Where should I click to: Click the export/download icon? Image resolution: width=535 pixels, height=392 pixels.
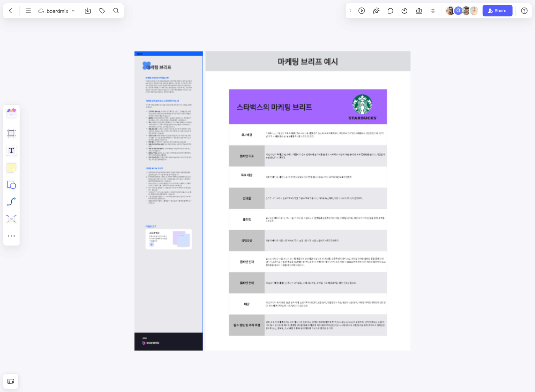88,11
